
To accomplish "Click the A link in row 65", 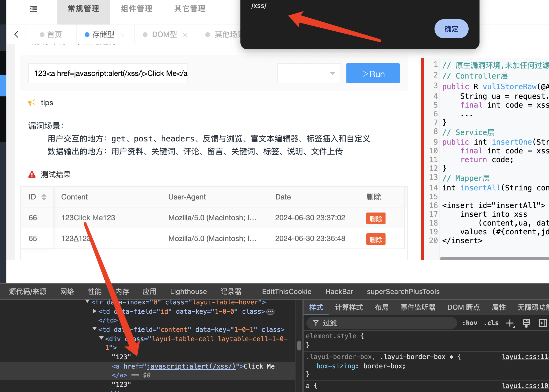I will 76,238.
